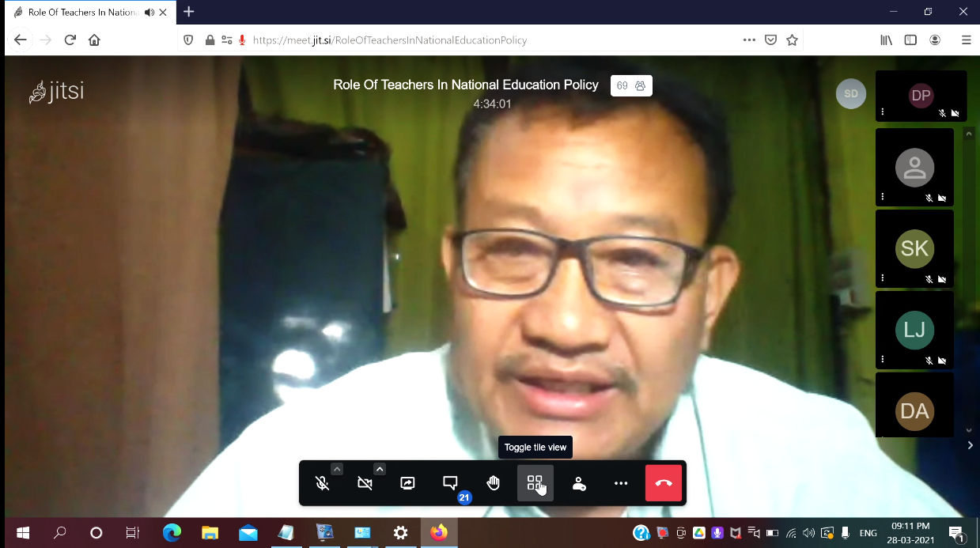Click the filmstrip scrollbar down arrow
This screenshot has width=980, height=548.
click(x=970, y=430)
